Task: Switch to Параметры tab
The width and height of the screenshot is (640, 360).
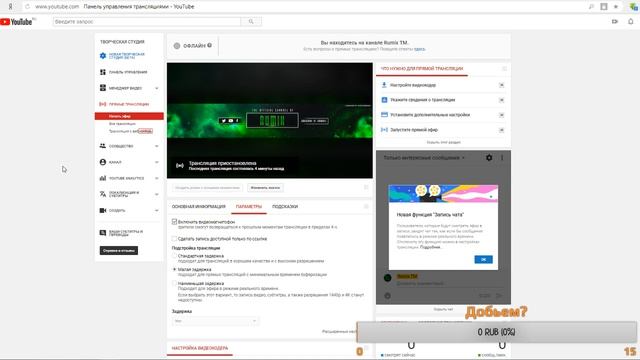Action: click(x=249, y=207)
